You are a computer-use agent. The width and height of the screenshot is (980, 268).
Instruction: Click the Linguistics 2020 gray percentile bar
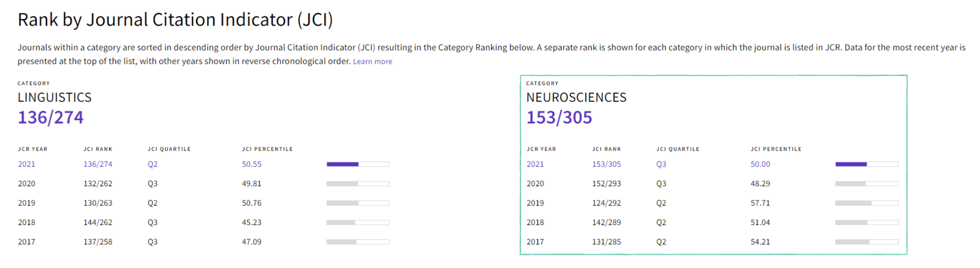(x=358, y=184)
